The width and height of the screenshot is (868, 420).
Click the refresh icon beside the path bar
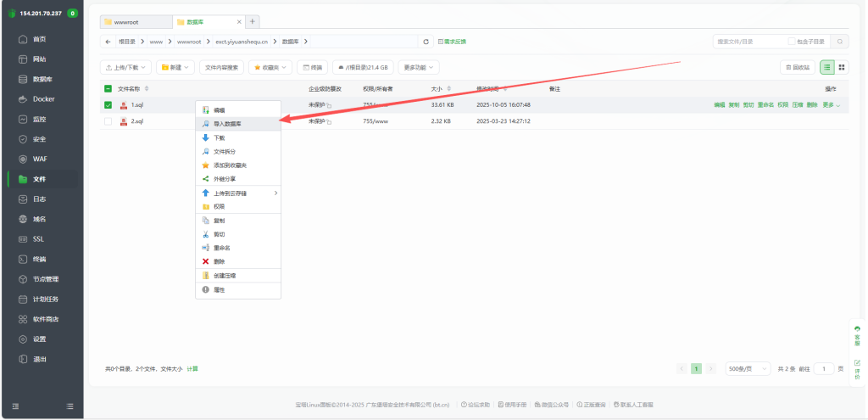point(426,41)
